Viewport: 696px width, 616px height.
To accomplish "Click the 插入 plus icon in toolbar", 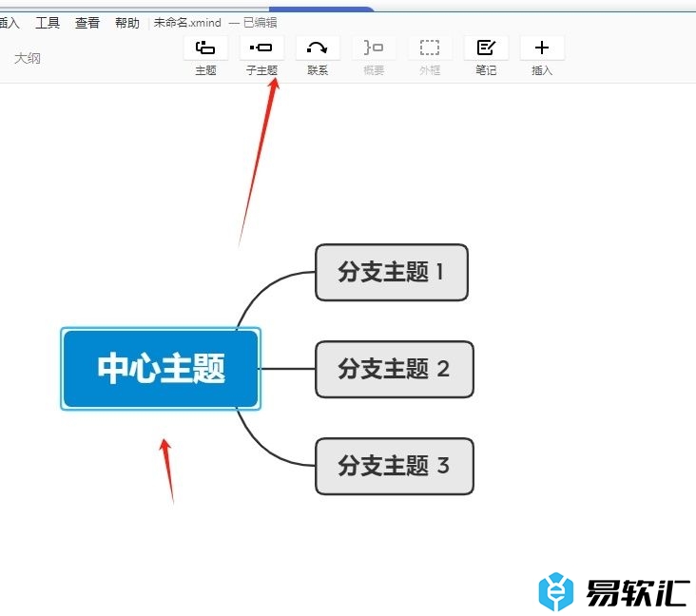I will [542, 48].
